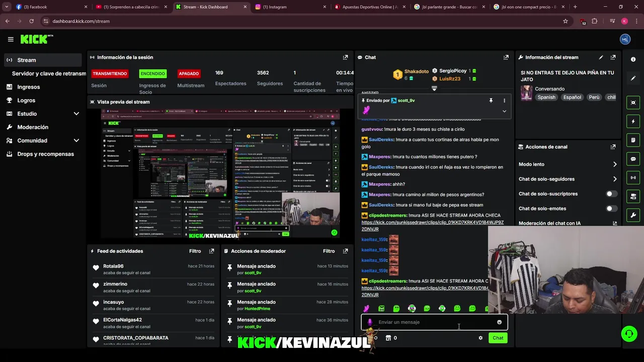Click the chat bubble icon in the right toolbar
644x362 pixels.
(x=633, y=159)
